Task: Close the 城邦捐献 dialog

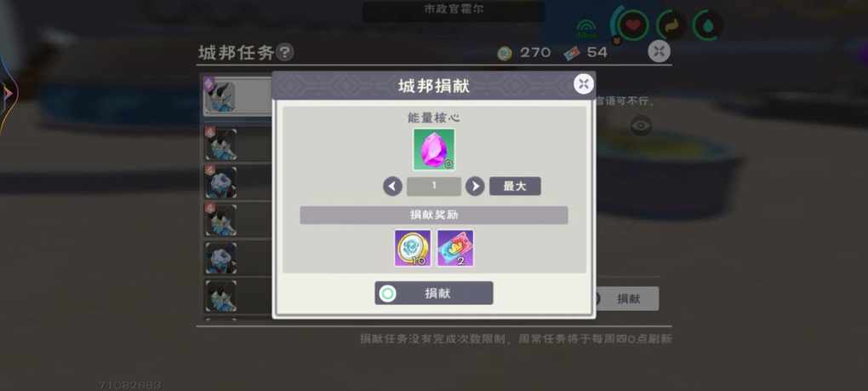Action: (x=584, y=84)
